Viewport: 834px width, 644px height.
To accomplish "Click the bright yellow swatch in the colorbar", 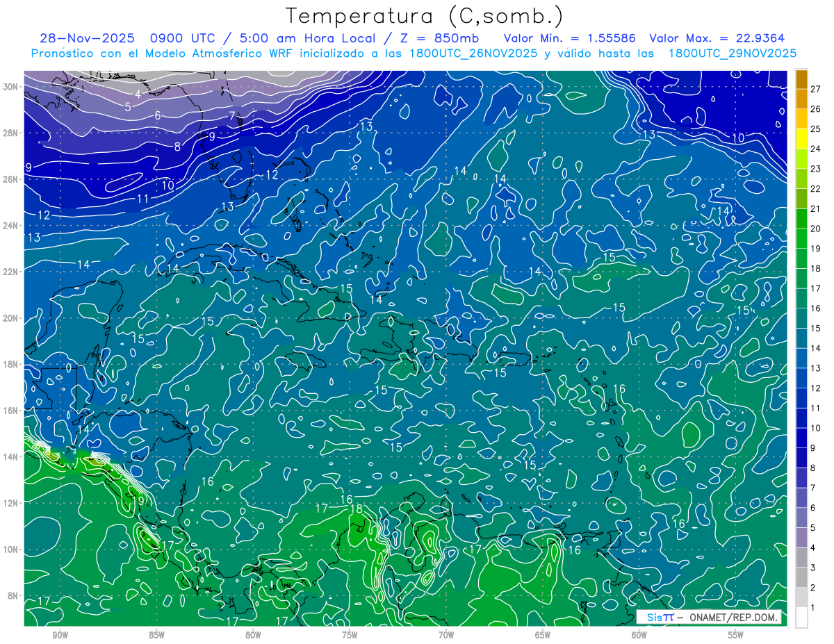I will coord(801,139).
